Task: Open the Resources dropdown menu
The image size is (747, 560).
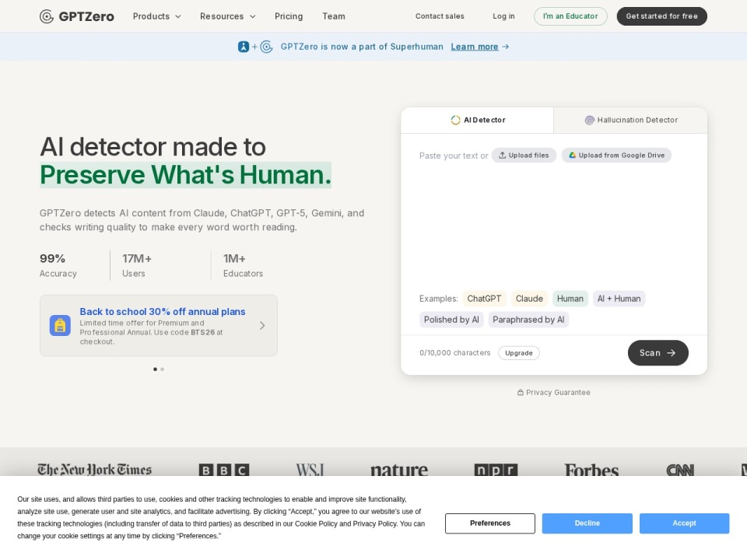Action: pyautogui.click(x=228, y=16)
